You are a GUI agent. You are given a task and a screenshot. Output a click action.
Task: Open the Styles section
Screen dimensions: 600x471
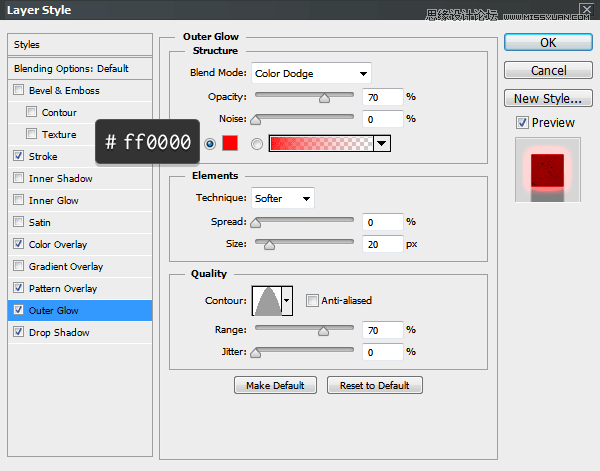(x=80, y=44)
